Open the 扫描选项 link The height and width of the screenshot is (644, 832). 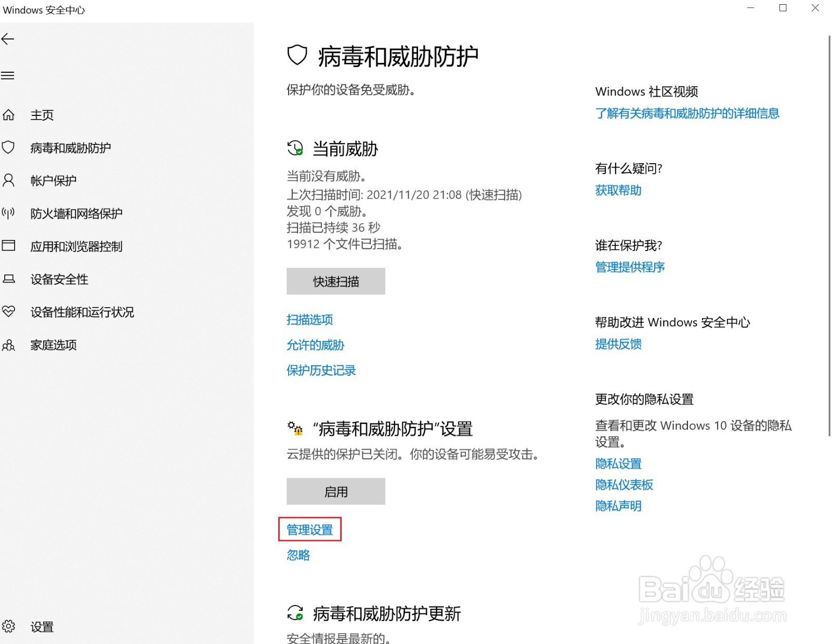pyautogui.click(x=310, y=319)
